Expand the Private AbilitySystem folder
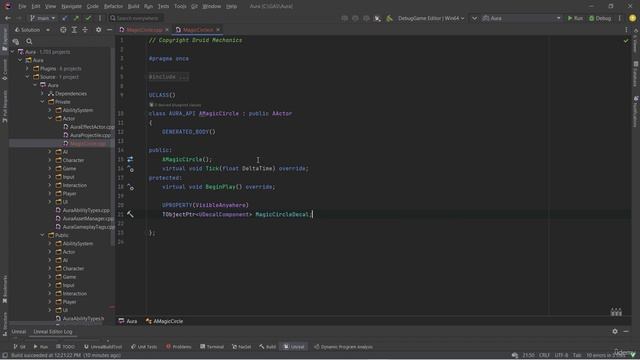640x360 pixels. tap(50, 110)
